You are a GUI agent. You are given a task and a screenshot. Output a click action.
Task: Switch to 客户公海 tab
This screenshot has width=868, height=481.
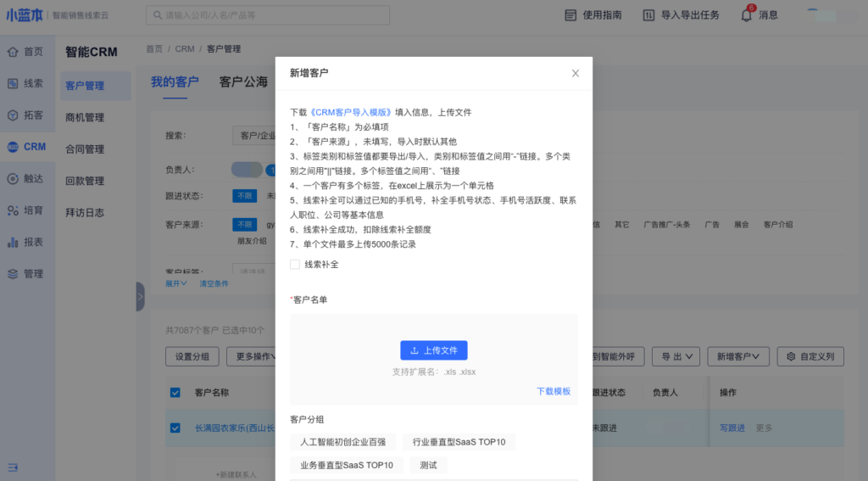(x=243, y=82)
